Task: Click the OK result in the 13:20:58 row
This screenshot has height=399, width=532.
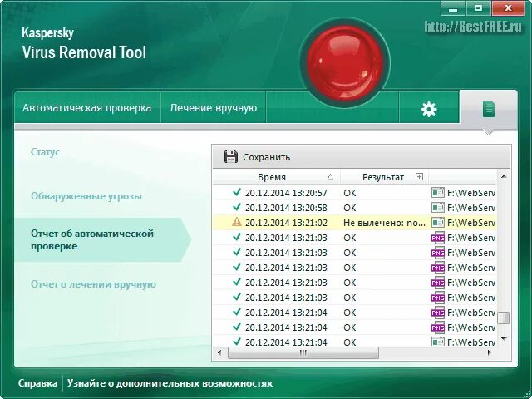Action: tap(349, 208)
